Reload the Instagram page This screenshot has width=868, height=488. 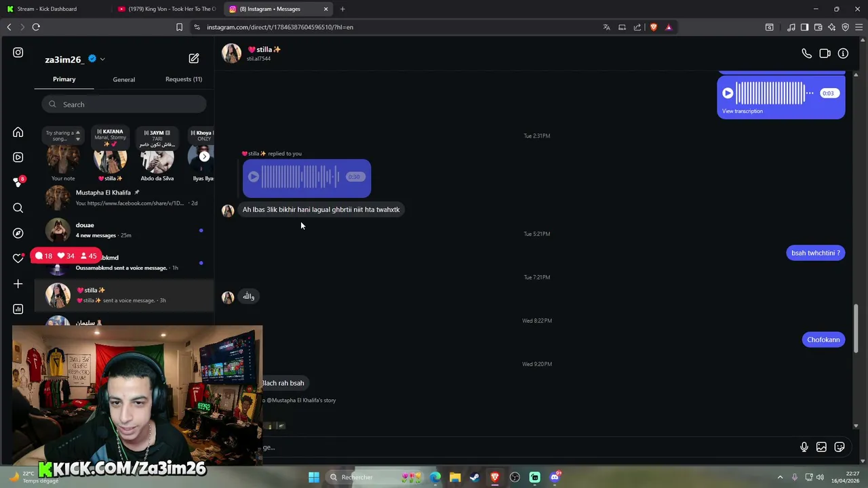point(36,27)
